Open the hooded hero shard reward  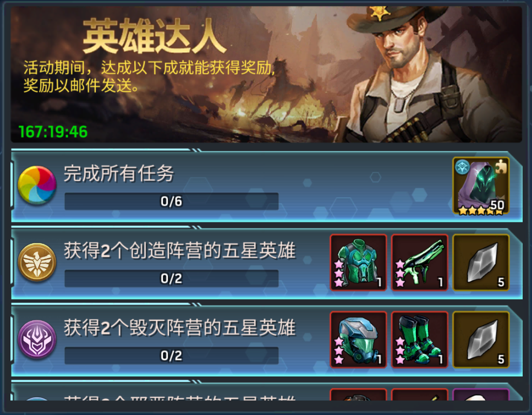pos(481,186)
